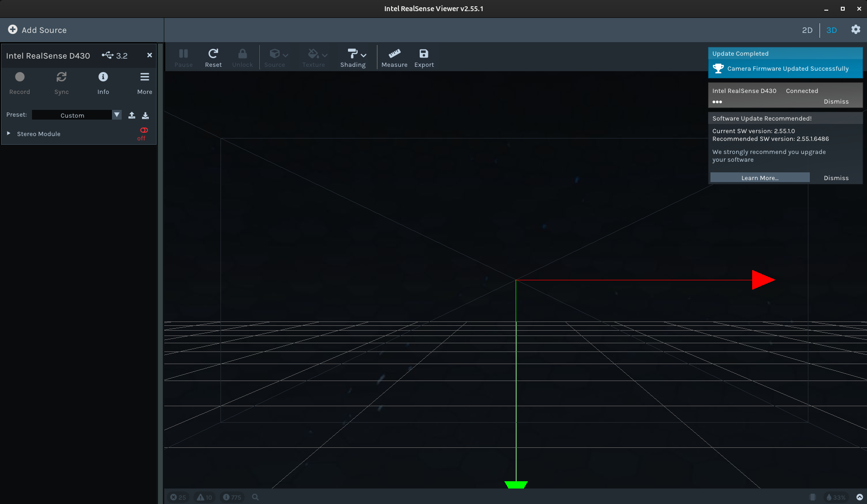
Task: Open the settings gear menu
Action: tap(856, 30)
